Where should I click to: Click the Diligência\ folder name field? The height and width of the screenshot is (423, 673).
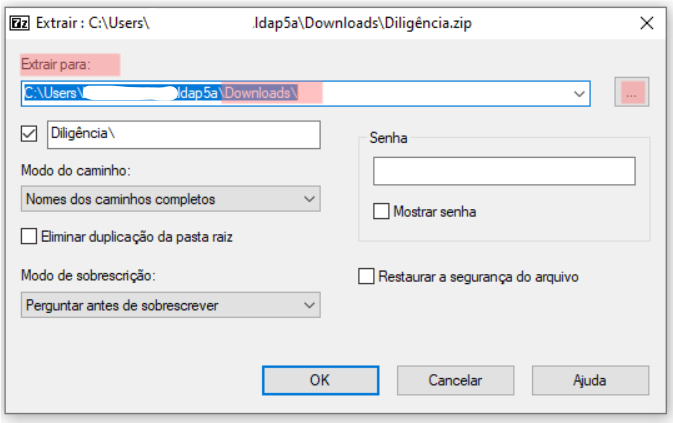pos(184,135)
